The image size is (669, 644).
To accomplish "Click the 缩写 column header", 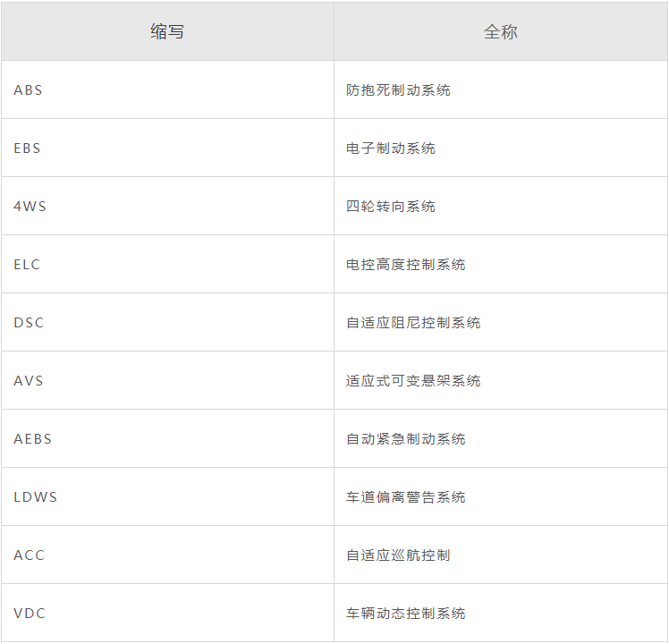I will 167,31.
